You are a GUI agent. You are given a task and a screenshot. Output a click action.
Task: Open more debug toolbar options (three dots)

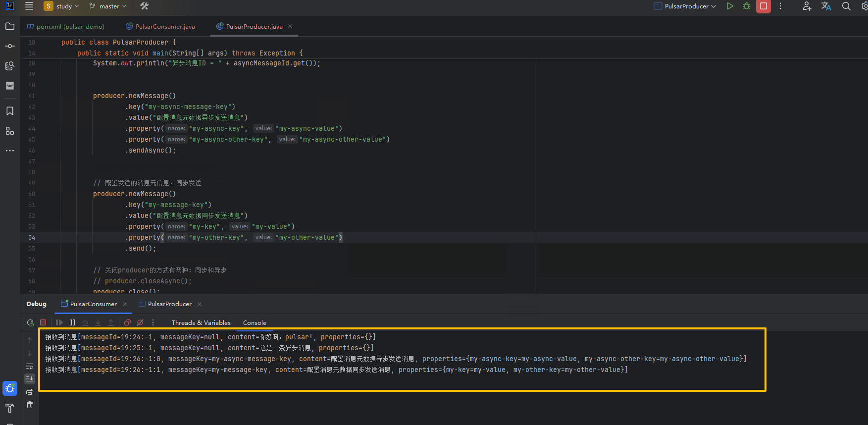click(153, 322)
